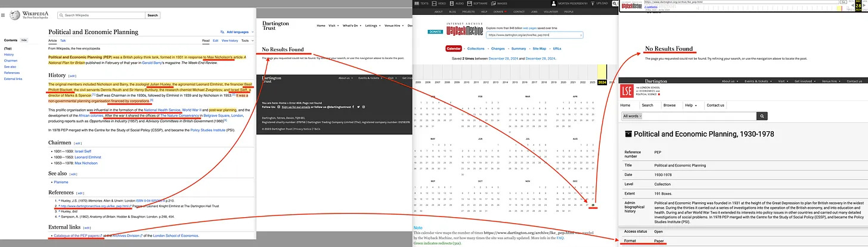Open Blog in Internet Archive nav

pos(452,11)
